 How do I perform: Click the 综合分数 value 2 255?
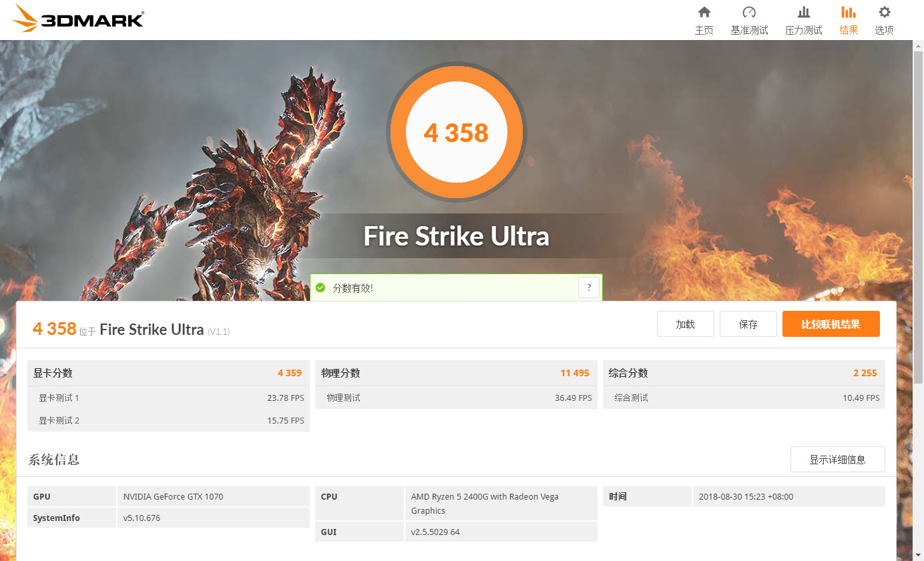[x=865, y=373]
